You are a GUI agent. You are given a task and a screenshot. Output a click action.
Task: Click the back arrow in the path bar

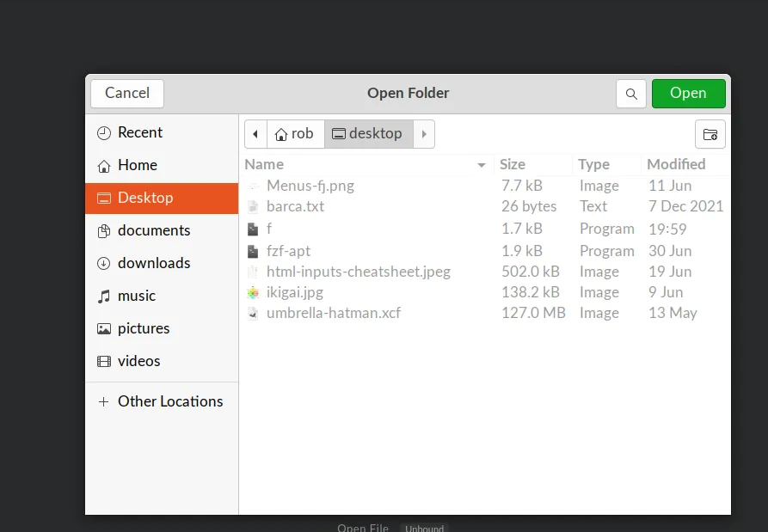click(255, 133)
